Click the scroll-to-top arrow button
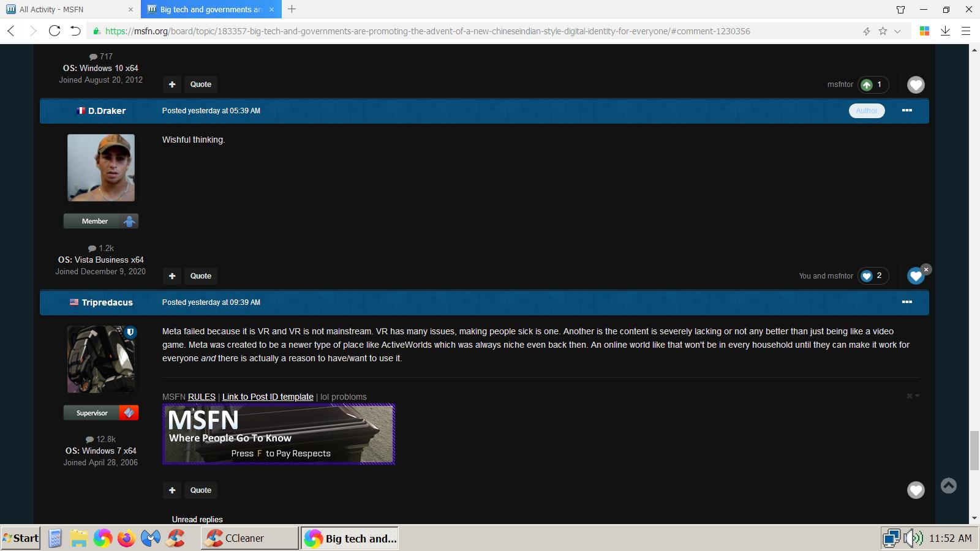The image size is (980, 551). coord(948,485)
